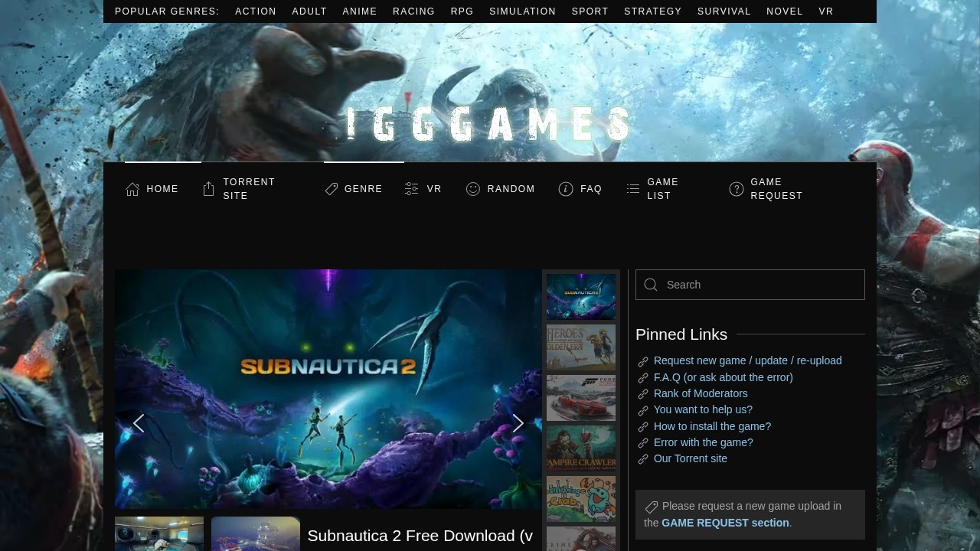The height and width of the screenshot is (551, 980).
Task: Browse the Survival genre
Action: (x=724, y=11)
